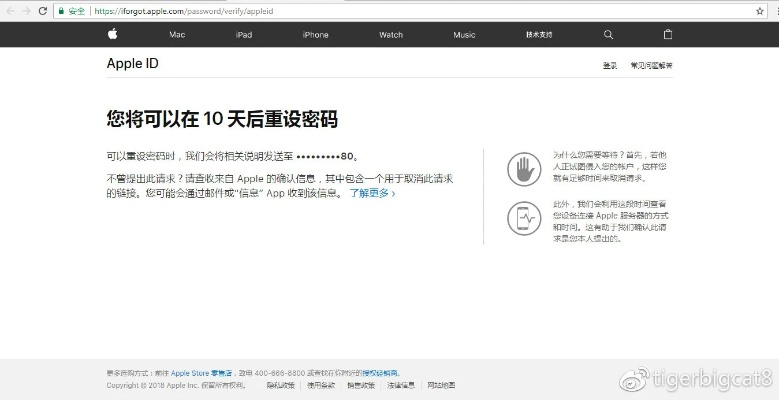
Task: Open the Watch menu item
Action: (391, 35)
